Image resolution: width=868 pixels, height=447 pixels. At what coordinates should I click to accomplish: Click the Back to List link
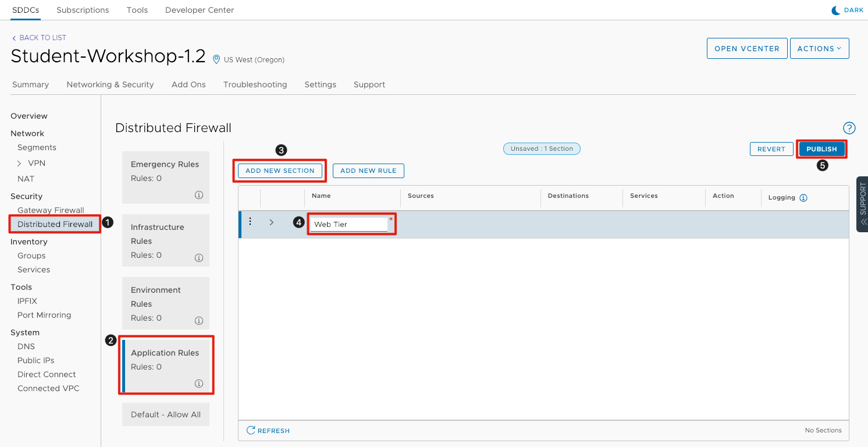click(39, 38)
